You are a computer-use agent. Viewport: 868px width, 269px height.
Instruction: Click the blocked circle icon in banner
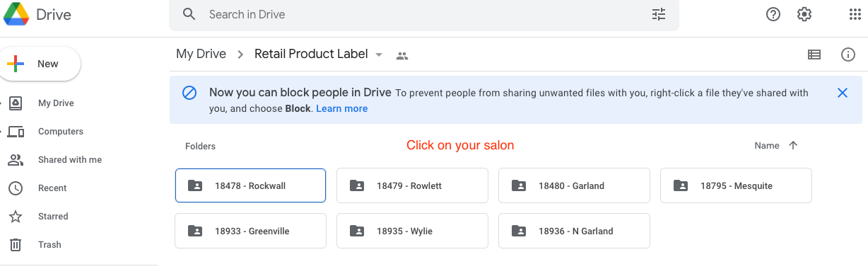tap(189, 93)
